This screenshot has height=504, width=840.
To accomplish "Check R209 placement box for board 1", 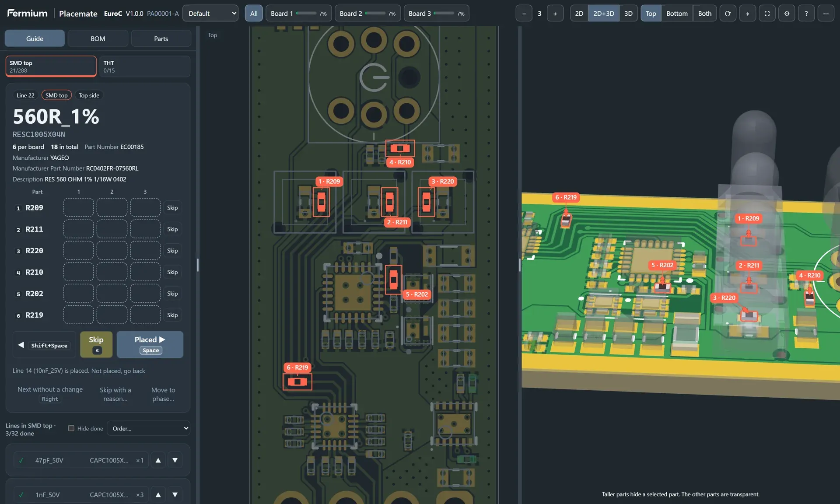I will pos(79,207).
